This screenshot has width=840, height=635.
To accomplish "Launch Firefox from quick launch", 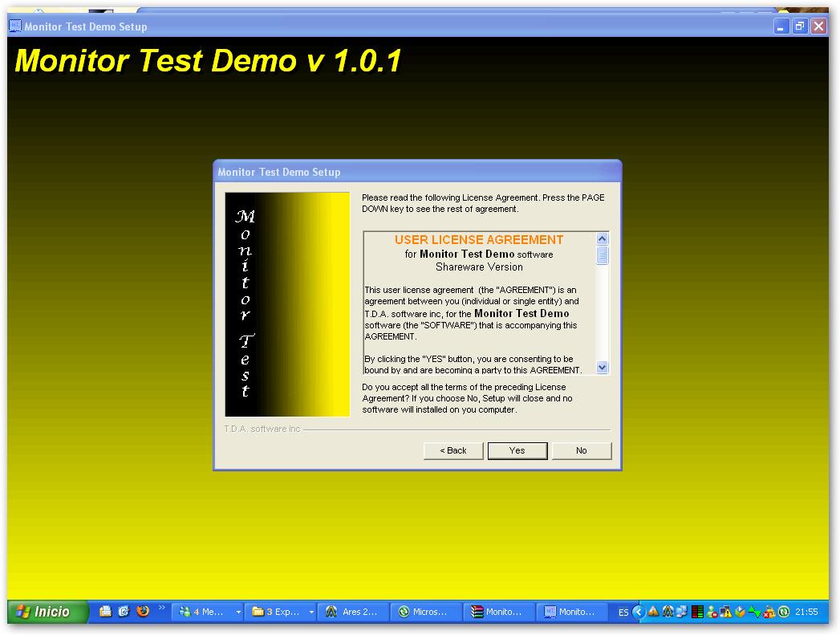I will click(x=143, y=612).
